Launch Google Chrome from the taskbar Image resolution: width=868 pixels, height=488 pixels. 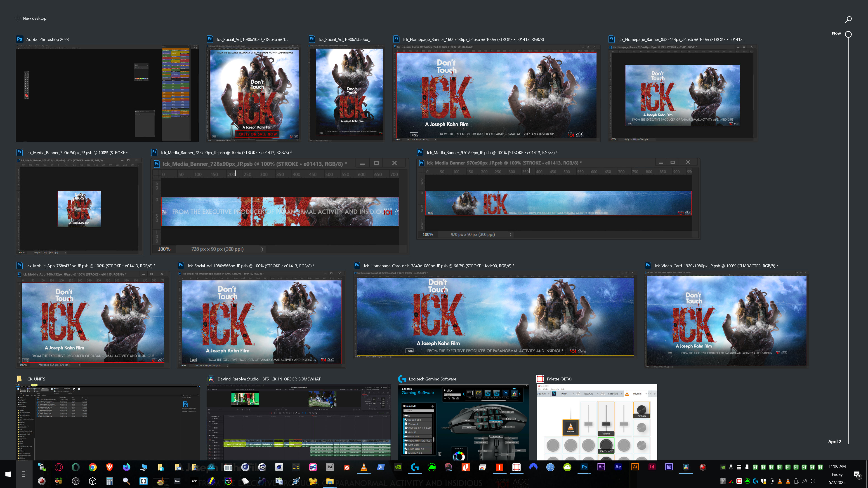pos(92,467)
